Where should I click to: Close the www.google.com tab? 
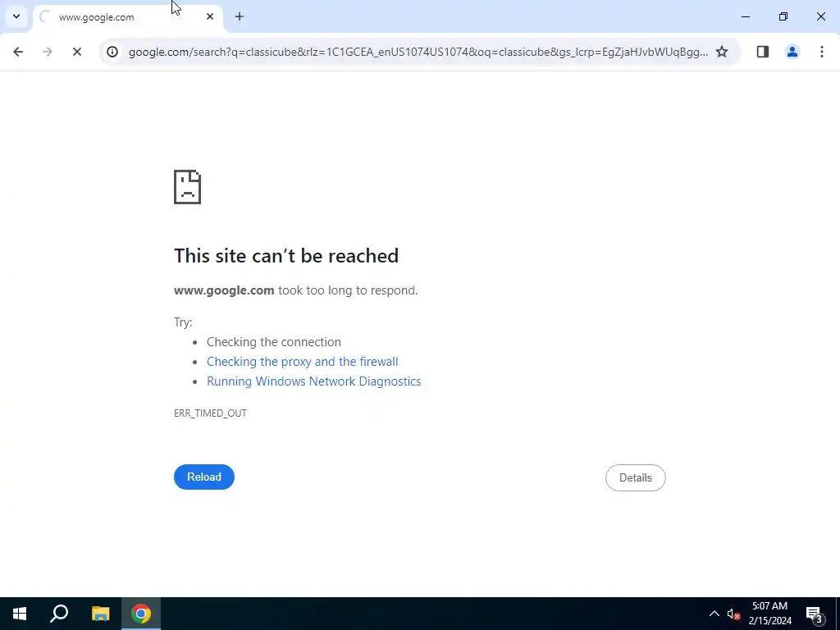point(210,16)
